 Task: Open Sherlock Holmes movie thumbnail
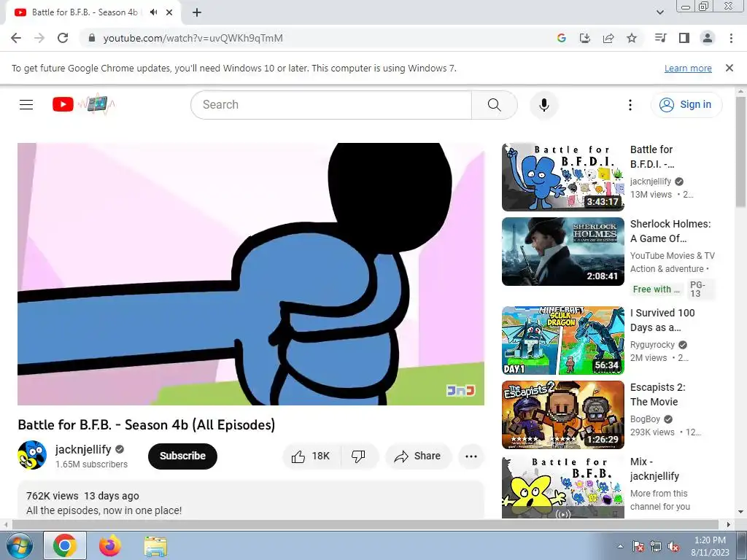(x=563, y=252)
